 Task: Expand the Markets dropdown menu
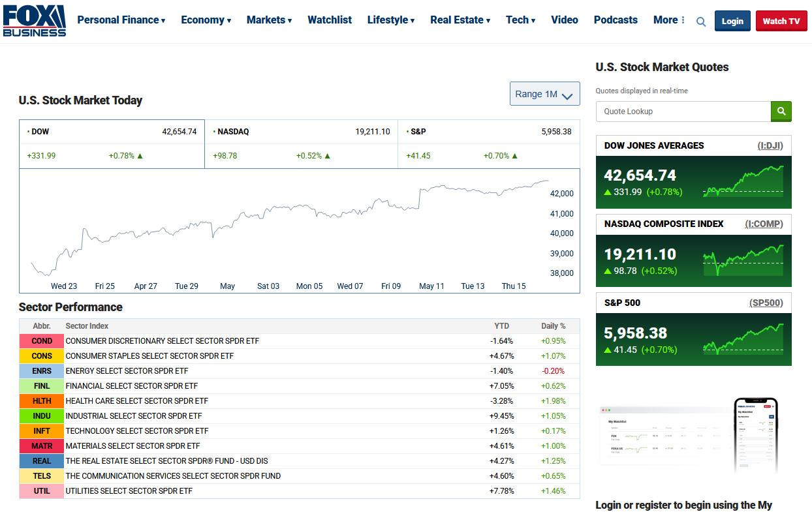[x=269, y=20]
